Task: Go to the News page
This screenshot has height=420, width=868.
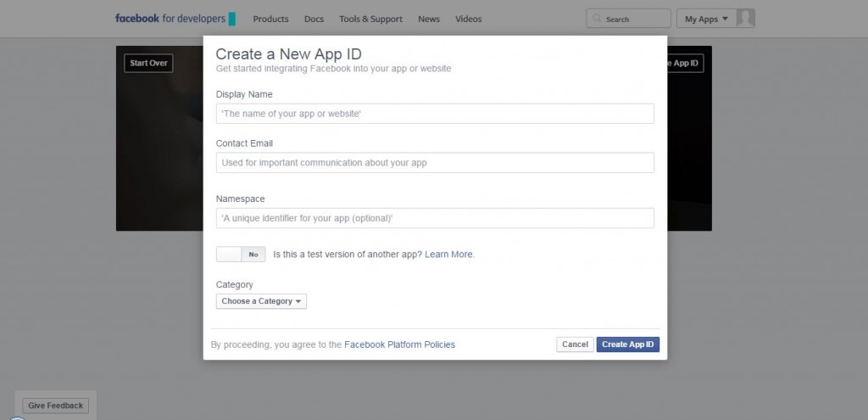Action: [429, 19]
